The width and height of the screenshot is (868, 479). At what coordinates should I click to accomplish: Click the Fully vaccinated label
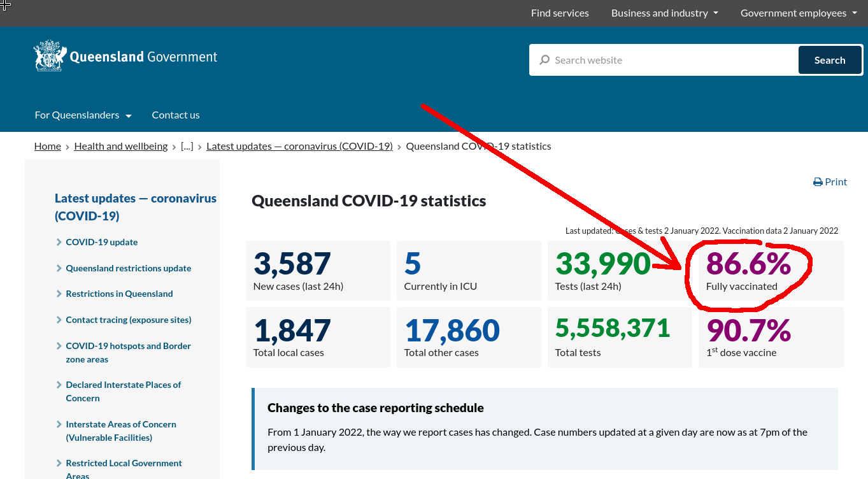coord(742,287)
